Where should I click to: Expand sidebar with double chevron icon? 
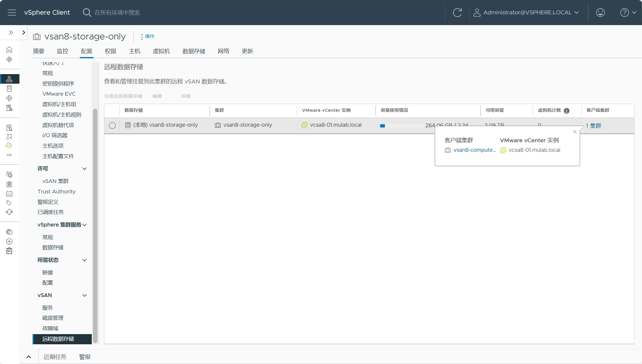11,33
